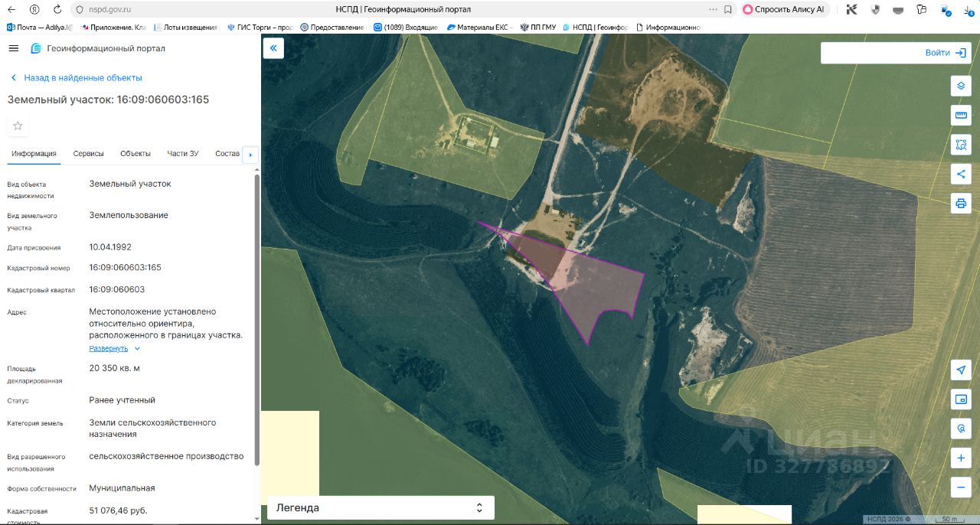Locate my position with arrow icon
This screenshot has width=980, height=525.
point(961,370)
